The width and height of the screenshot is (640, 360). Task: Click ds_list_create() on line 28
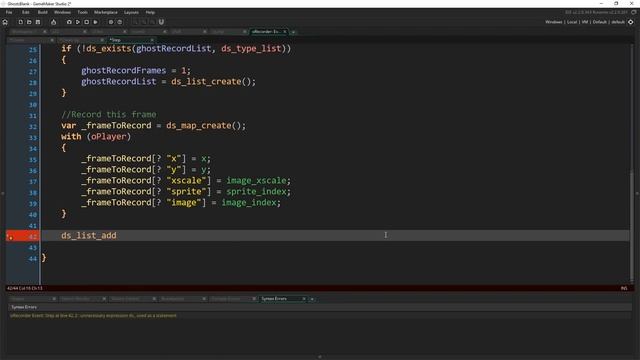tap(213, 82)
